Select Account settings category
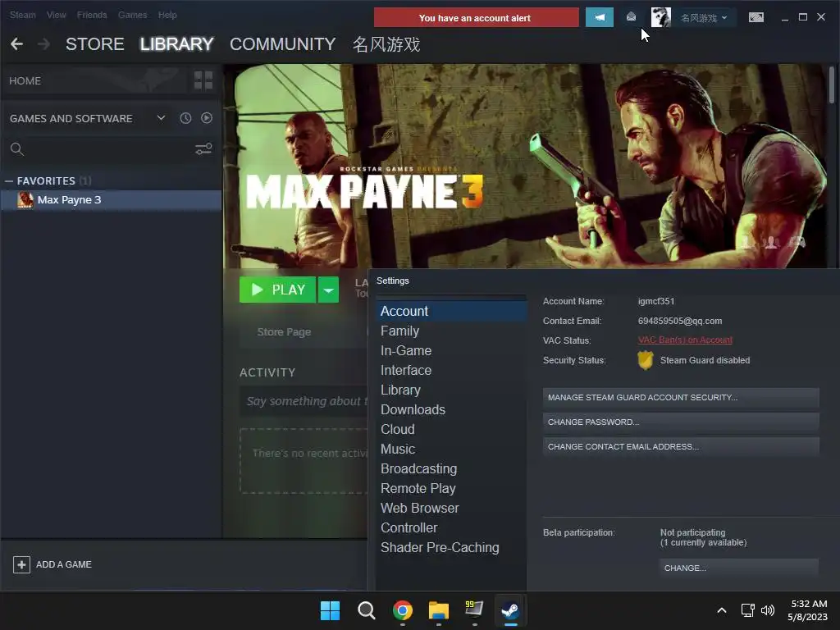840x630 pixels. tap(451, 311)
